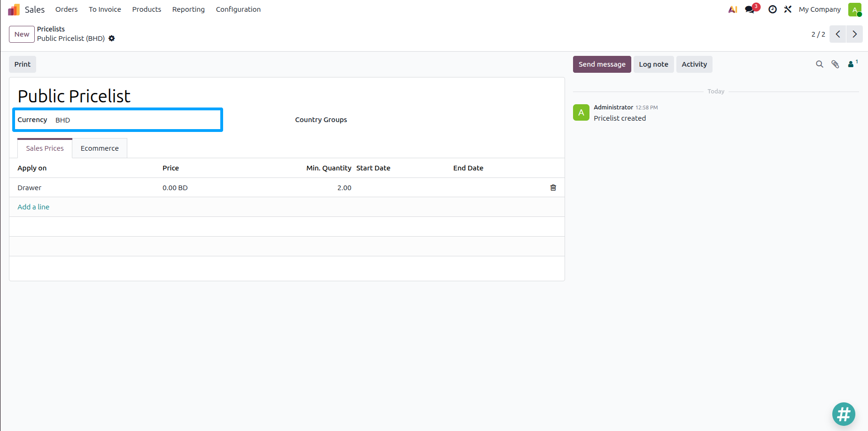Click the pricelist actions gear icon
Image resolution: width=868 pixels, height=431 pixels.
click(112, 38)
